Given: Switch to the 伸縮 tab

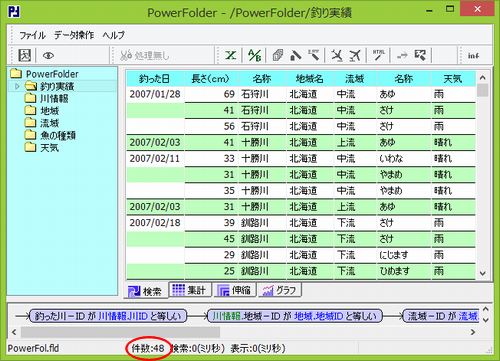Looking at the screenshot, I should (235, 290).
